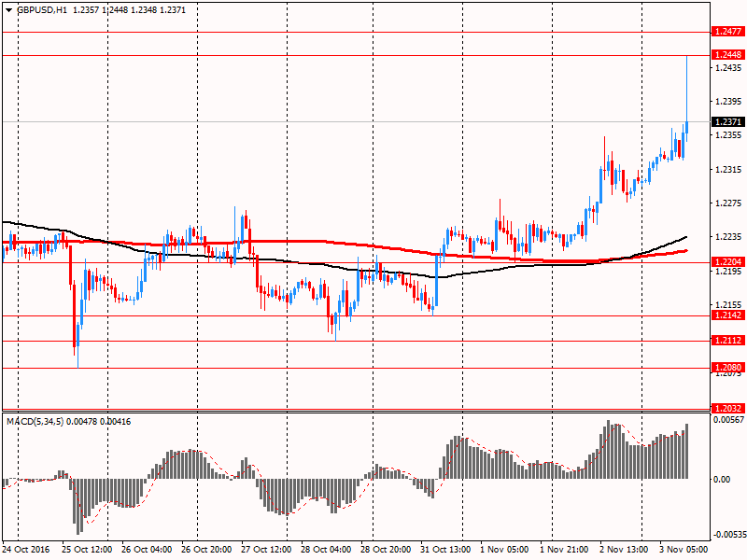Click the 27 Oct 12:00 time label
This screenshot has height=560, width=747.
click(266, 550)
